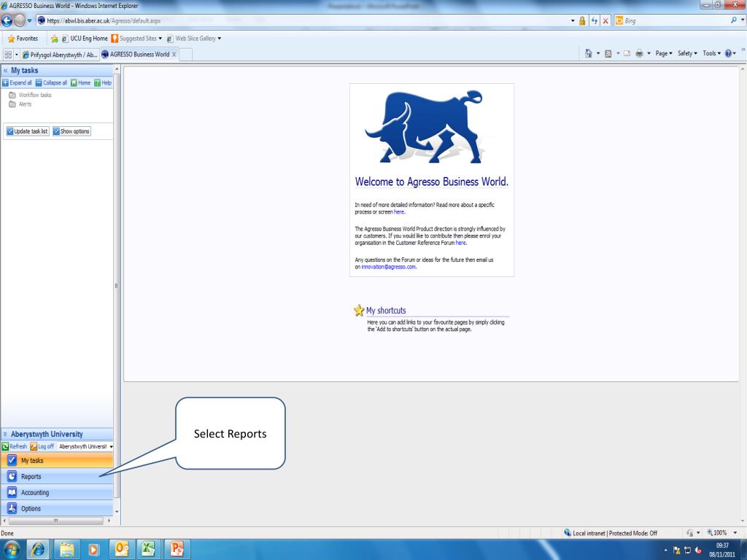Image resolution: width=747 pixels, height=560 pixels.
Task: Open the Favorites button
Action: 23,39
